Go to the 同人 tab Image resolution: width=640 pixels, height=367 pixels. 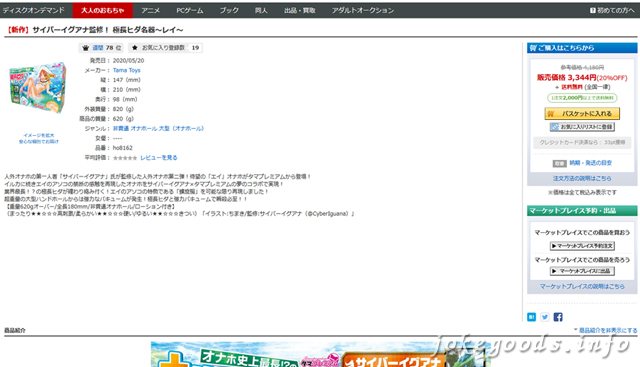(261, 10)
